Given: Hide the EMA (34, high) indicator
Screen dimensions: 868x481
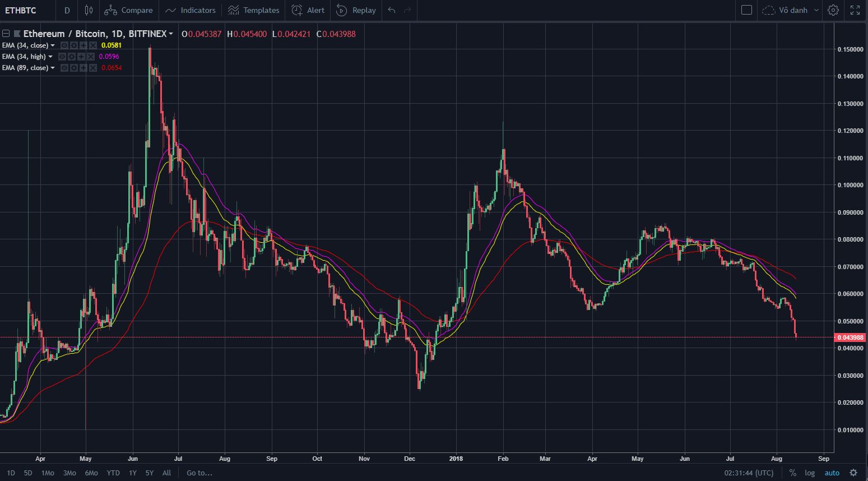Looking at the screenshot, I should coord(63,57).
